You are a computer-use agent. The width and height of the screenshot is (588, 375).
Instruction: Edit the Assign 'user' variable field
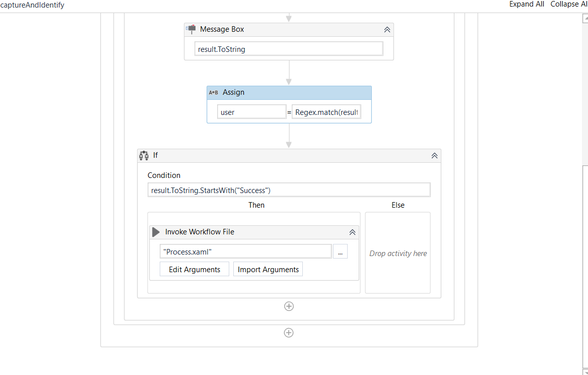[x=251, y=112]
